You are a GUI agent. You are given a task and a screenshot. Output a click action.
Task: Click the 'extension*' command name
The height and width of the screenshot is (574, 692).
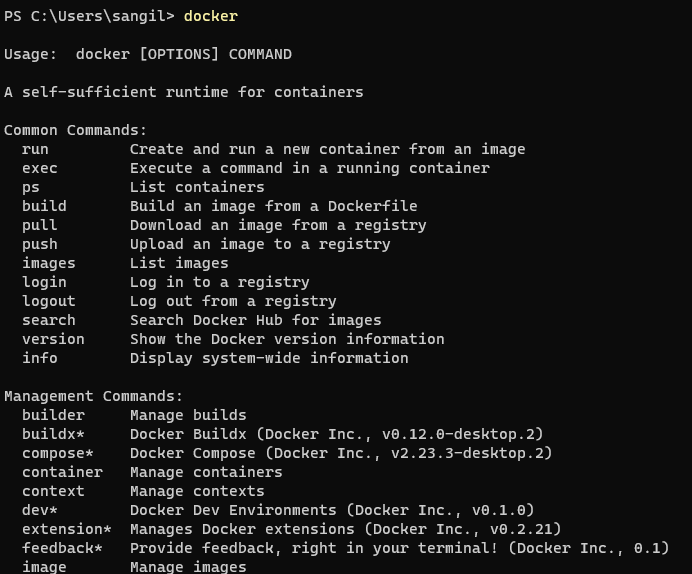pyautogui.click(x=67, y=529)
